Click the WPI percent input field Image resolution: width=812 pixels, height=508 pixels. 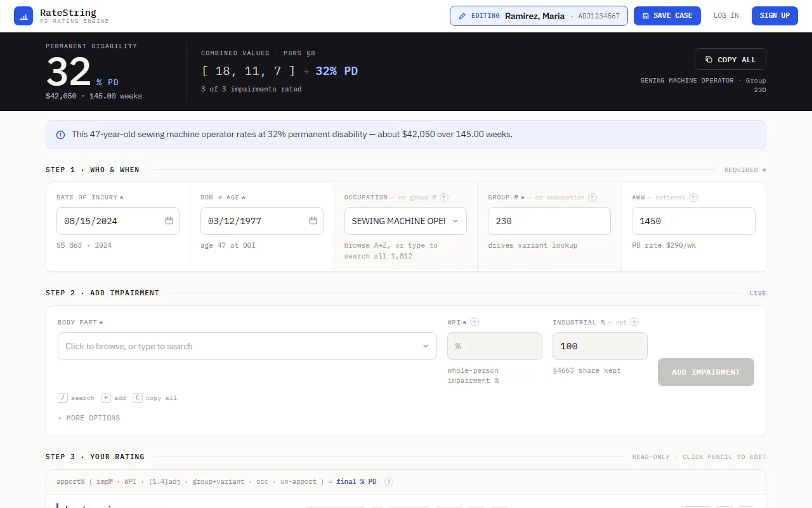(495, 346)
